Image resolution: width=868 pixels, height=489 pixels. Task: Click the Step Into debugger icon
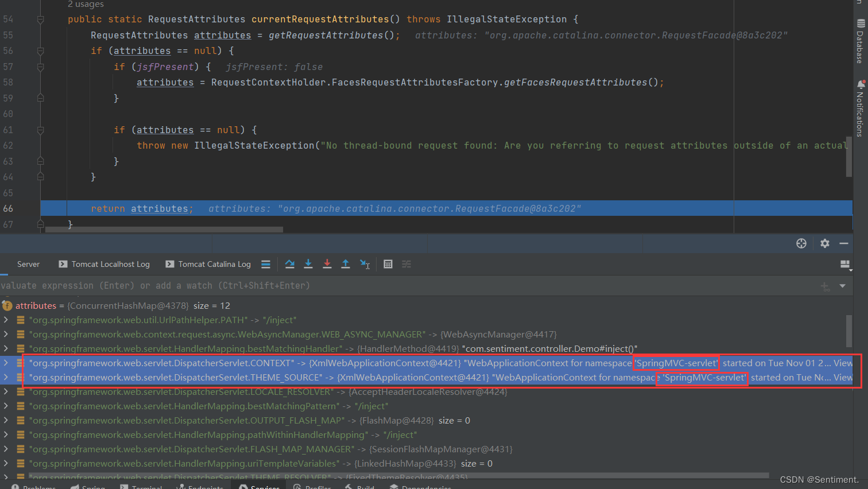308,264
